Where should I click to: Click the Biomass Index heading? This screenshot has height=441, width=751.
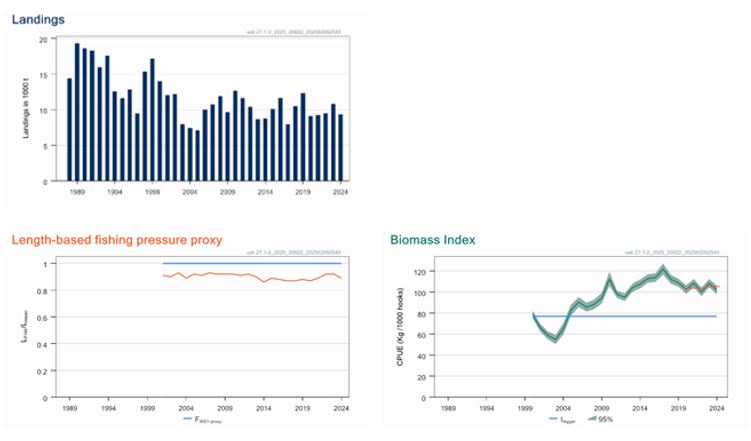pos(433,240)
